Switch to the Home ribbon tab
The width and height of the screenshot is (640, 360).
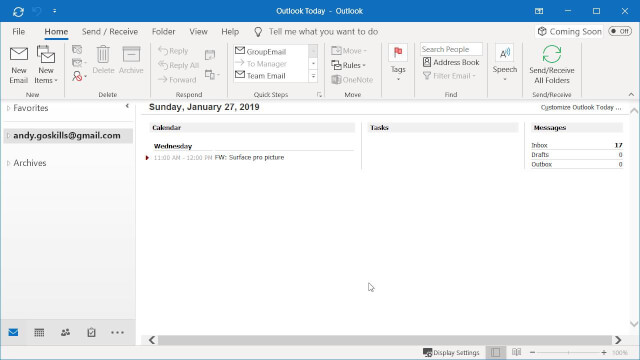[x=56, y=31]
